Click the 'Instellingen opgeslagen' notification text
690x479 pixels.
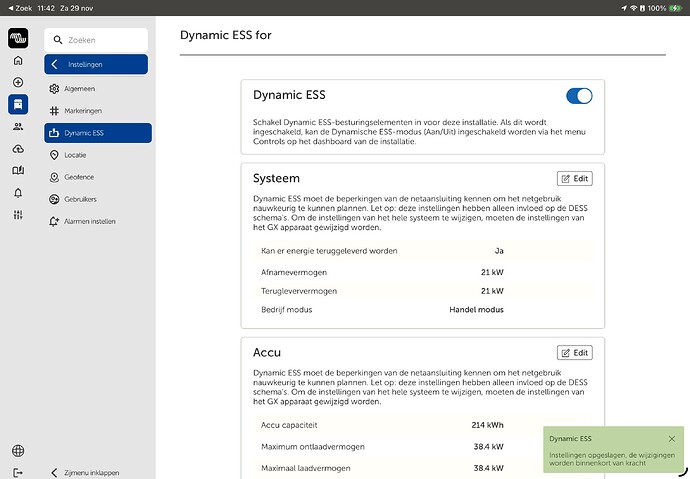[612, 459]
